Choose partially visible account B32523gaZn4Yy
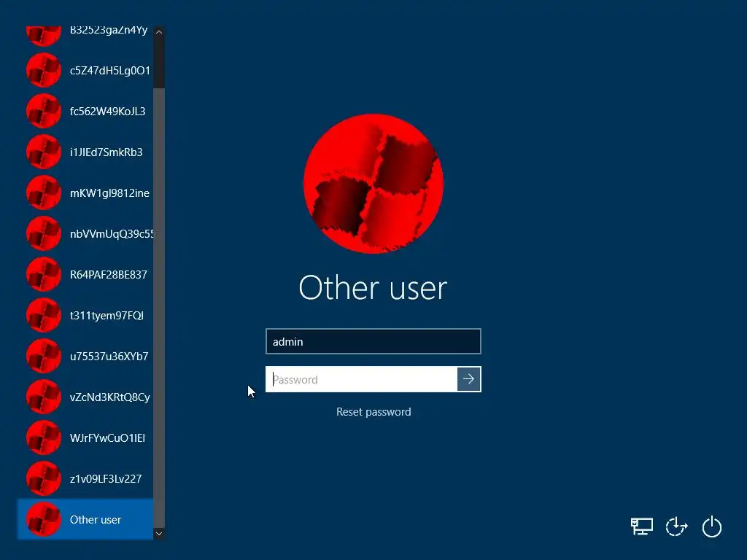Viewport: 747px width, 560px height. coord(109,31)
